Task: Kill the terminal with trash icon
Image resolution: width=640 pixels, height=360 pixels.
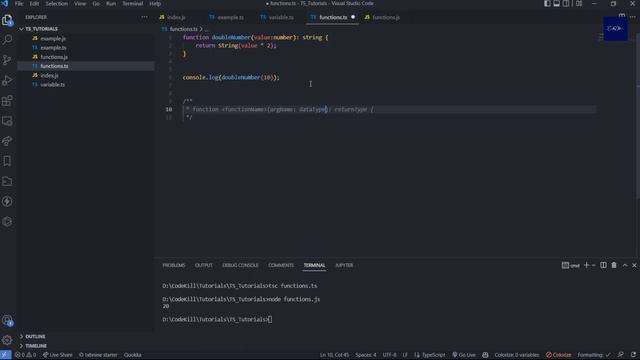Action: click(x=614, y=265)
